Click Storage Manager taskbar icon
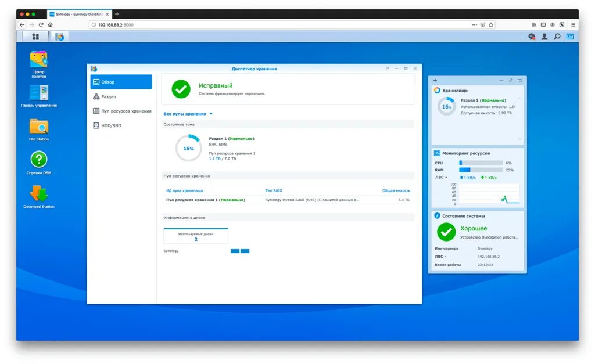Screen dimensions: 595x364 click(x=60, y=37)
